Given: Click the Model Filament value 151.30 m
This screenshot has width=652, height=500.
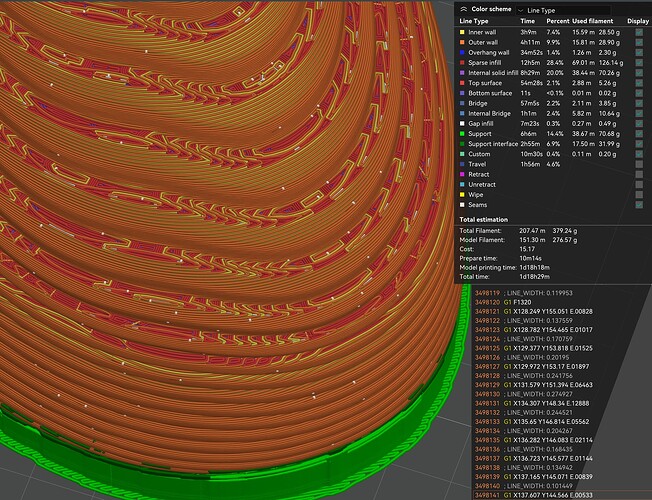Looking at the screenshot, I should tap(532, 240).
